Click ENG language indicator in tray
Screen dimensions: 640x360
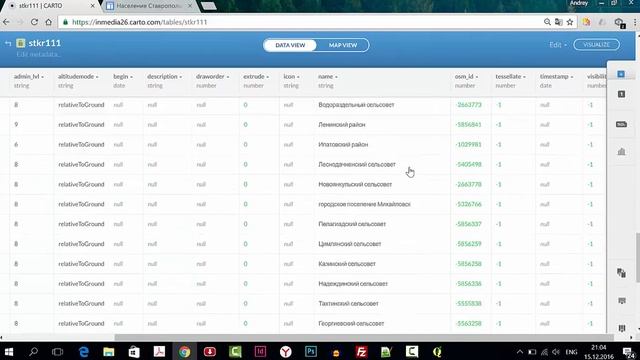point(571,352)
